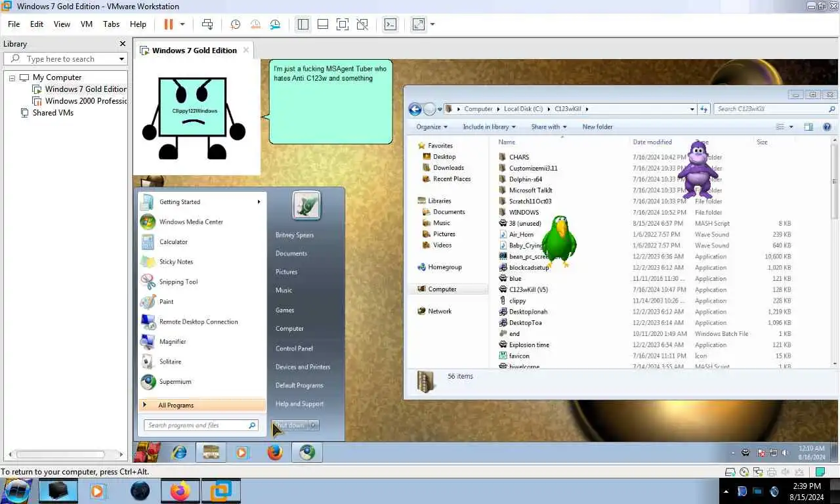Screen dimensions: 840x504
Task: Toggle Unity mode icon
Action: click(x=362, y=24)
